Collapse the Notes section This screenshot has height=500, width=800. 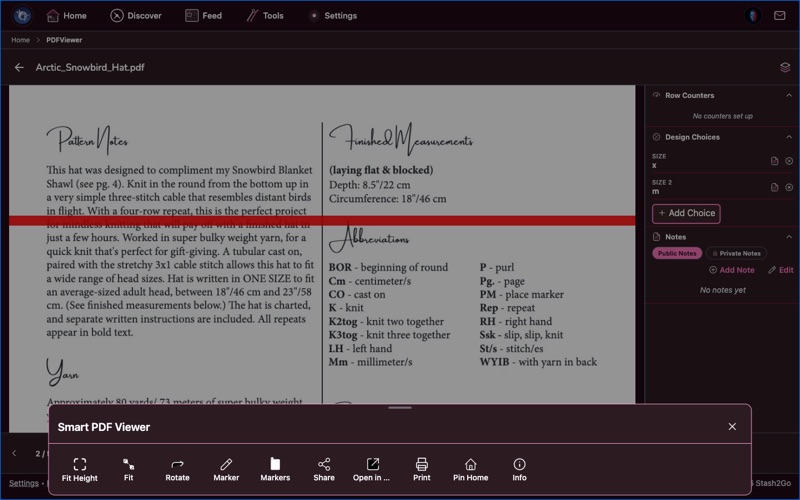(789, 237)
